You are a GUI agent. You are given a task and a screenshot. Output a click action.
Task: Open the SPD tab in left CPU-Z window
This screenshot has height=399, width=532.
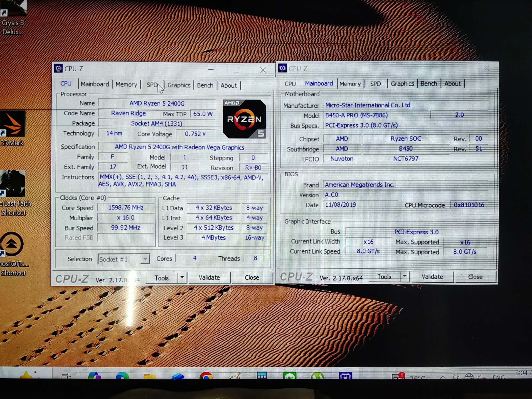[152, 85]
